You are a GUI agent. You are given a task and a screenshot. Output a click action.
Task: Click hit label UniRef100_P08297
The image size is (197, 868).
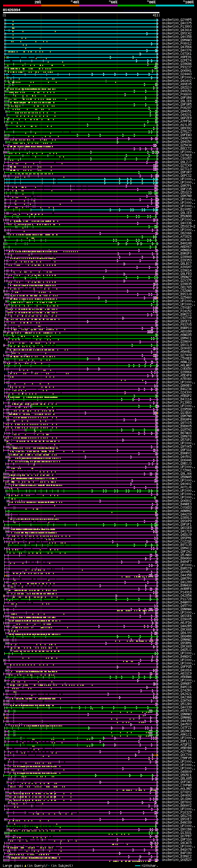coord(177,108)
